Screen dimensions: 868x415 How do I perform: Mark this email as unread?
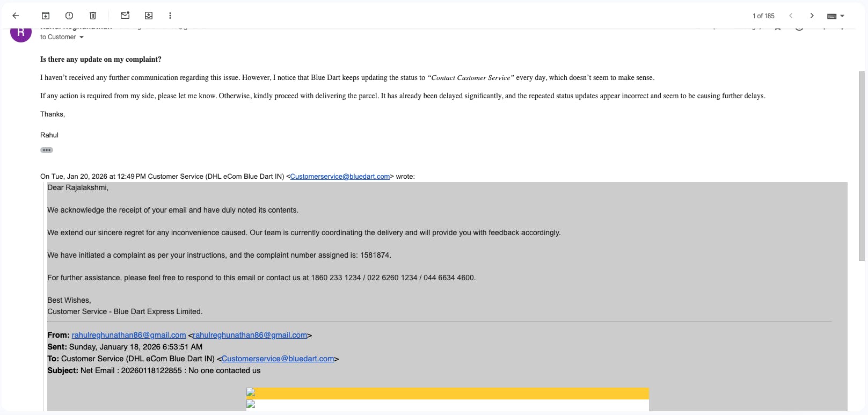[125, 16]
